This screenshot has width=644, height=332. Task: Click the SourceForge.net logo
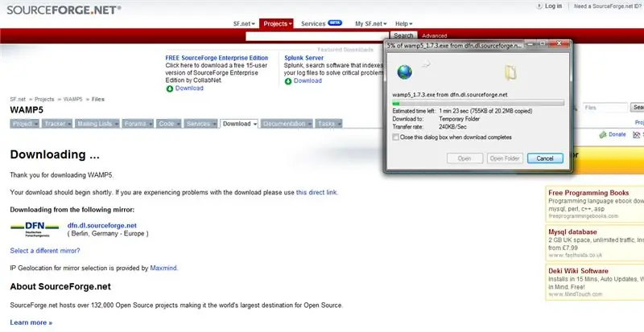pos(64,10)
